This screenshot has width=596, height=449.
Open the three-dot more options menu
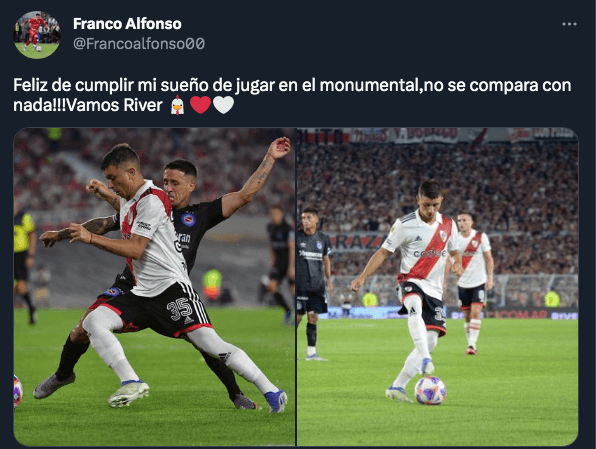coord(569,24)
